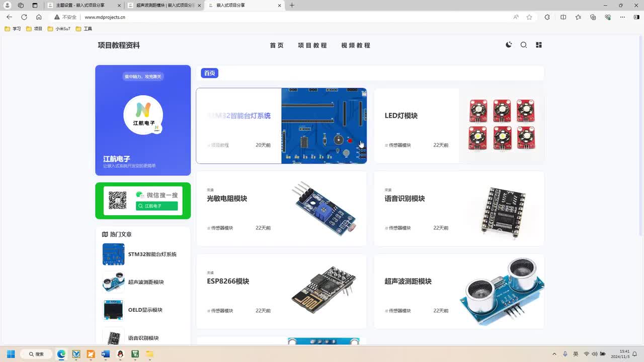Open a new browser tab
This screenshot has width=644, height=362.
coord(292,6)
